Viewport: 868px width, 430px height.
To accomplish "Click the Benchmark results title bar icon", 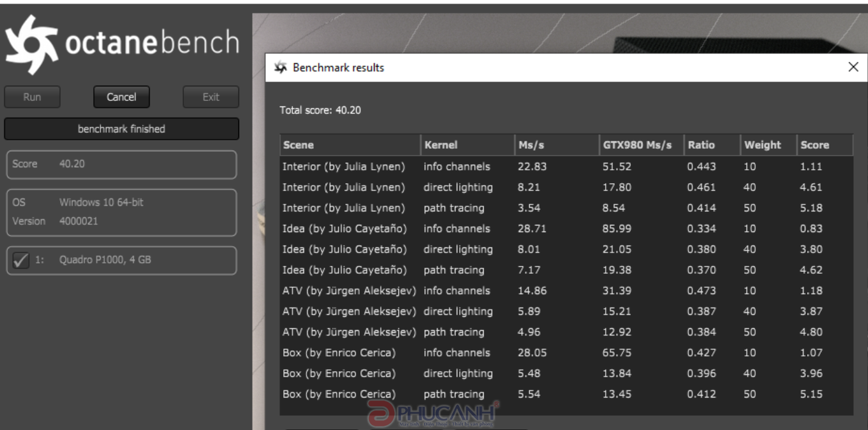I will [280, 67].
